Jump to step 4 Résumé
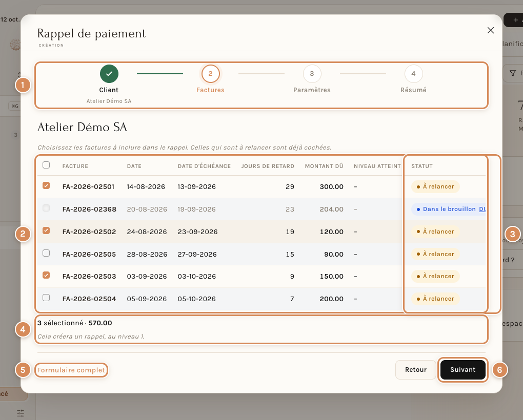The height and width of the screenshot is (420, 523). click(x=413, y=74)
